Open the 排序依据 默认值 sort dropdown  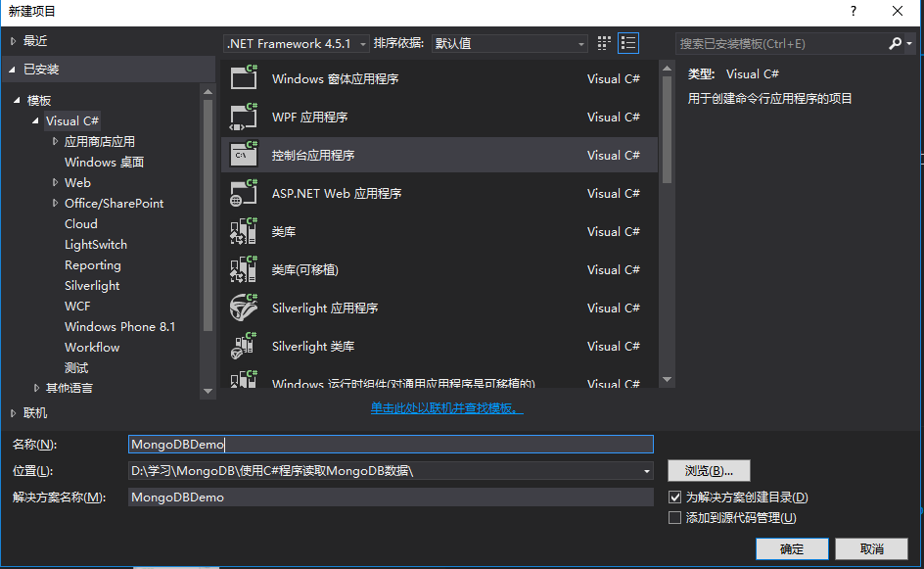tap(510, 44)
